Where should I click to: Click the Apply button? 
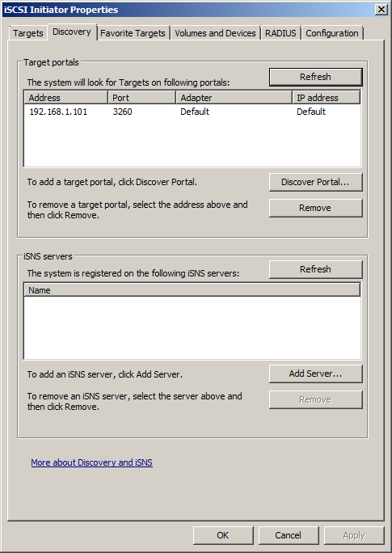[354, 535]
